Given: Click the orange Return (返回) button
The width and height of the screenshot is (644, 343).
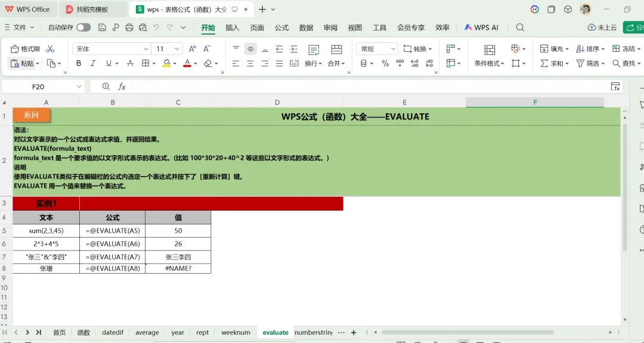Looking at the screenshot, I should tap(31, 115).
